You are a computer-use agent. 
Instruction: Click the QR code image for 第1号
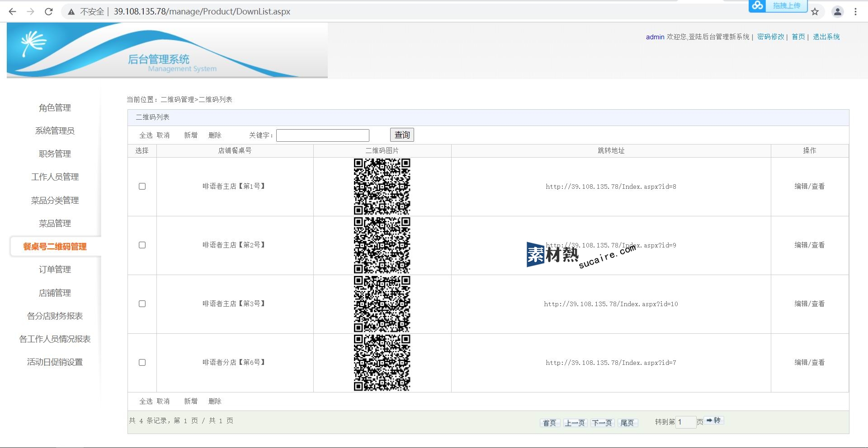tap(382, 187)
